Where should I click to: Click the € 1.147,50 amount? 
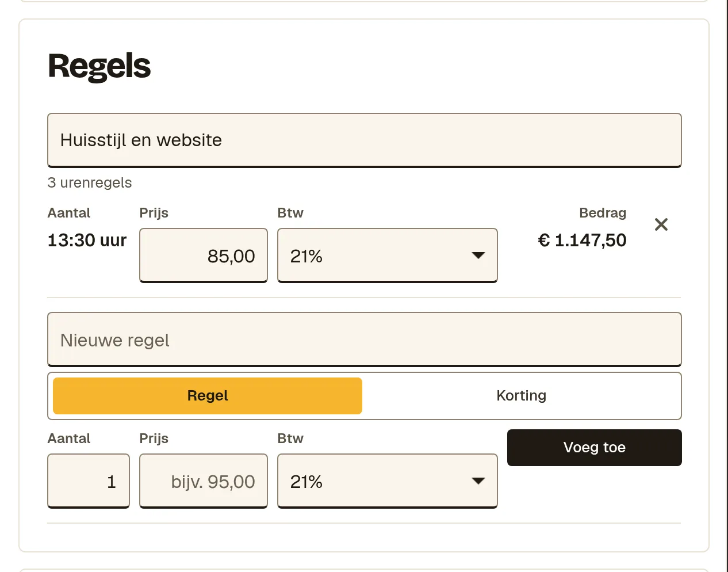coord(582,240)
